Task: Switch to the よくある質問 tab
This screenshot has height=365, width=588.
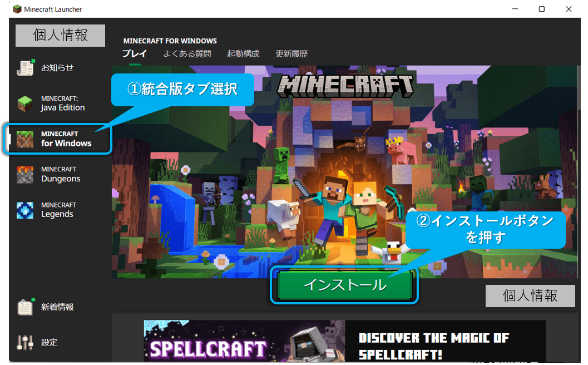Action: coord(187,53)
